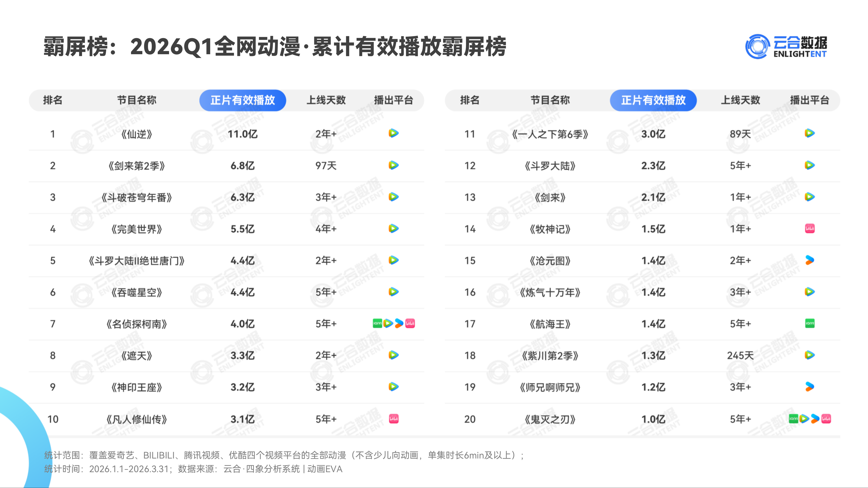
Task: Click Tencent Video icon in 紫川第2季 row
Action: tap(810, 355)
